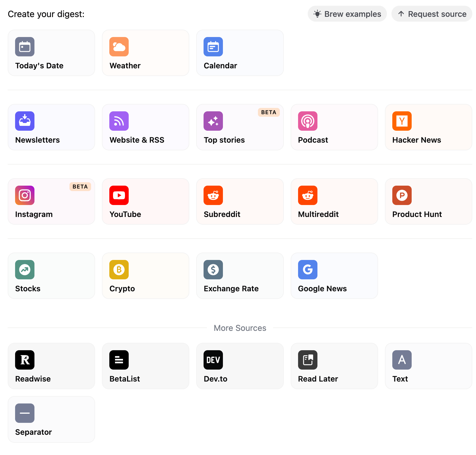The image size is (476, 455).
Task: Select the Text source label
Action: pyautogui.click(x=400, y=379)
